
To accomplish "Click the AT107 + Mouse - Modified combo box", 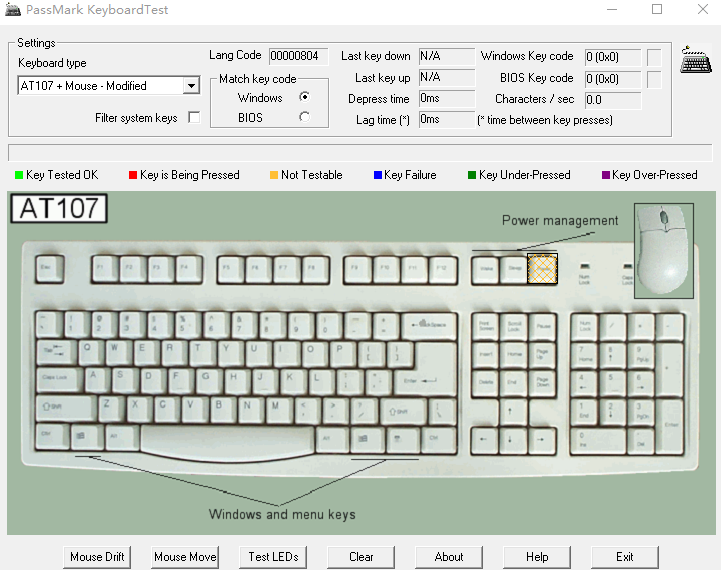I will 109,86.
